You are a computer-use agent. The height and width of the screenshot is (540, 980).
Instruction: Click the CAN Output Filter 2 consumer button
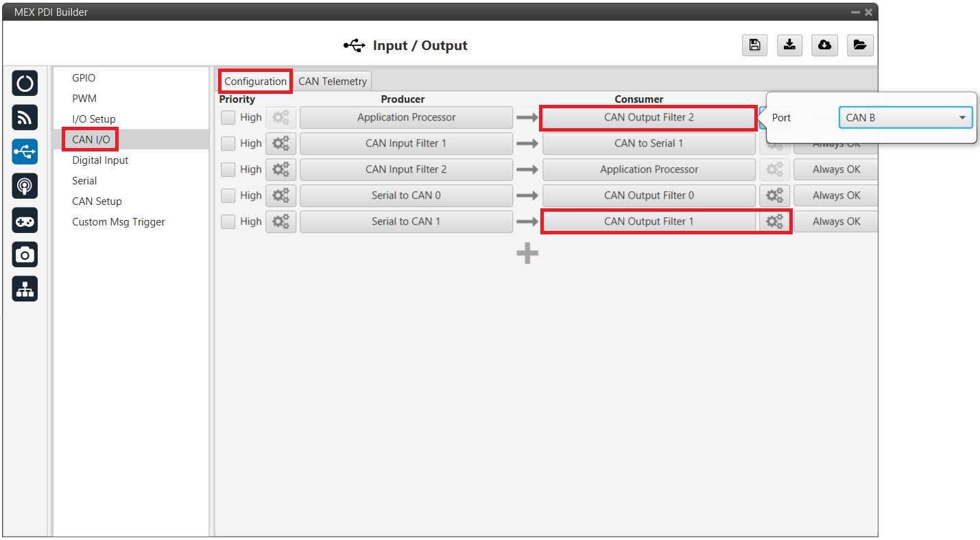(x=648, y=118)
